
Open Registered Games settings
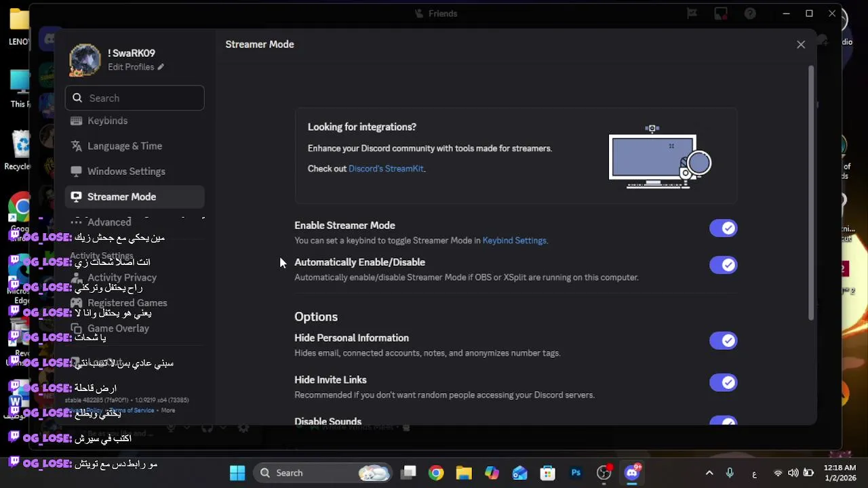coord(134,303)
